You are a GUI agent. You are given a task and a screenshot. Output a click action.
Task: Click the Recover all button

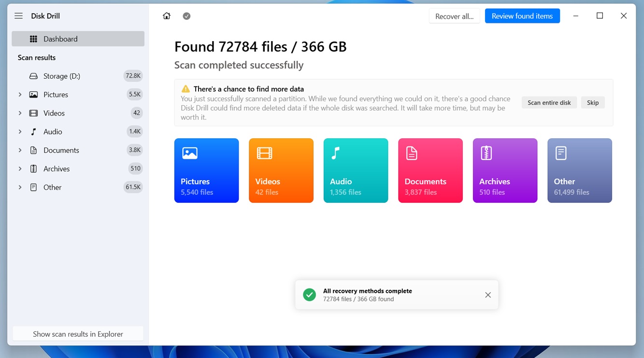click(454, 16)
